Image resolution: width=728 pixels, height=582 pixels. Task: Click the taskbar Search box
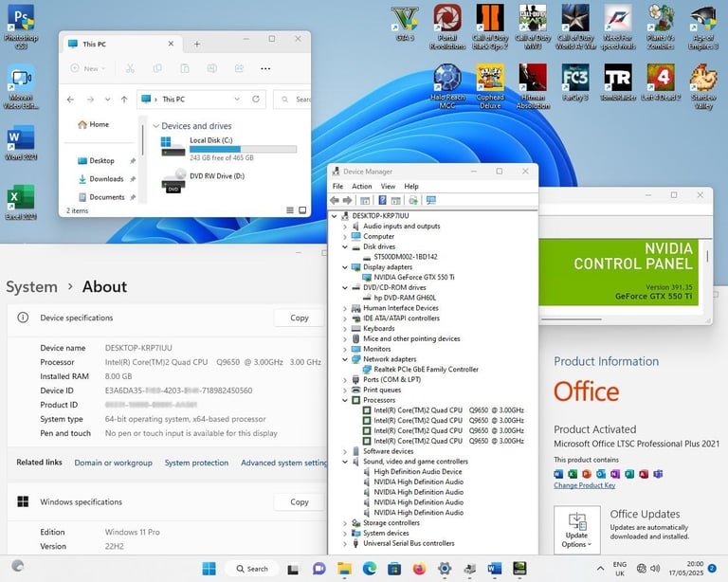click(252, 569)
